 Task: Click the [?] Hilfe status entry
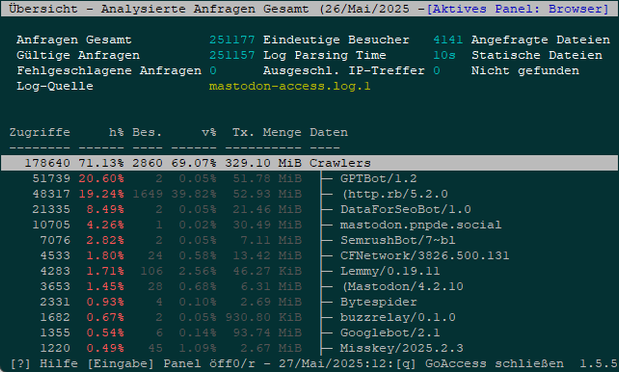[x=44, y=363]
